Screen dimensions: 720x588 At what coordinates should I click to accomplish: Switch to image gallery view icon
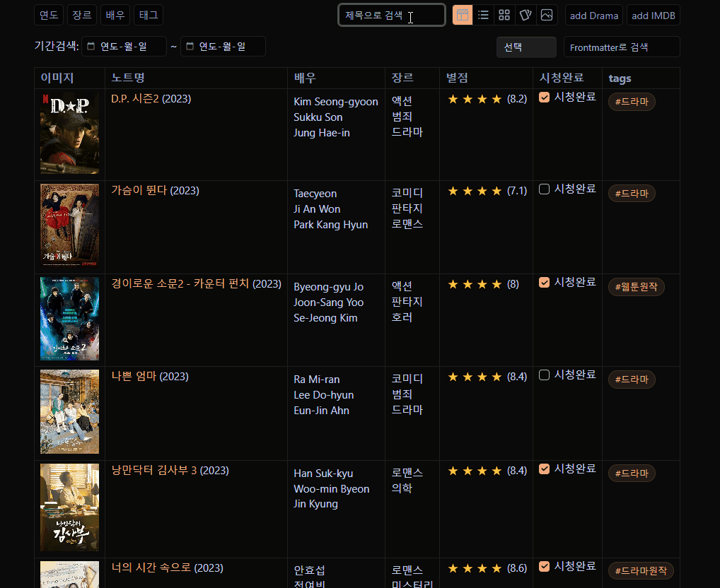(547, 15)
